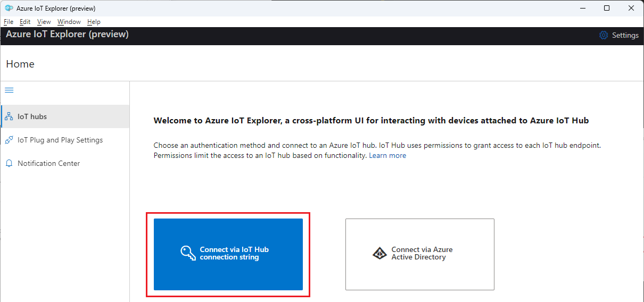Click the IoT Plug and Play plug icon
This screenshot has height=302, width=644.
point(9,140)
